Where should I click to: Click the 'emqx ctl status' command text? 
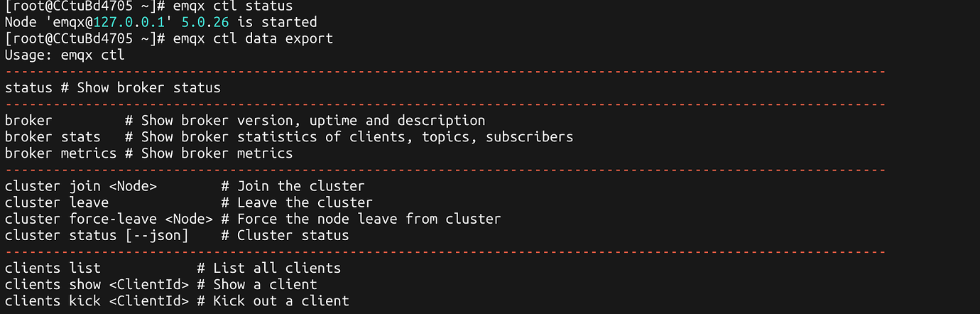tap(232, 6)
